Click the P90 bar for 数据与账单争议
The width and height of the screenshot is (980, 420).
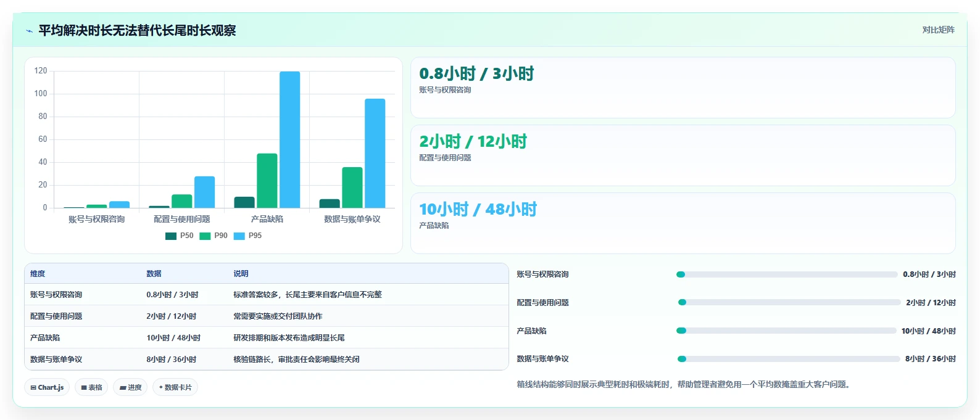point(352,187)
